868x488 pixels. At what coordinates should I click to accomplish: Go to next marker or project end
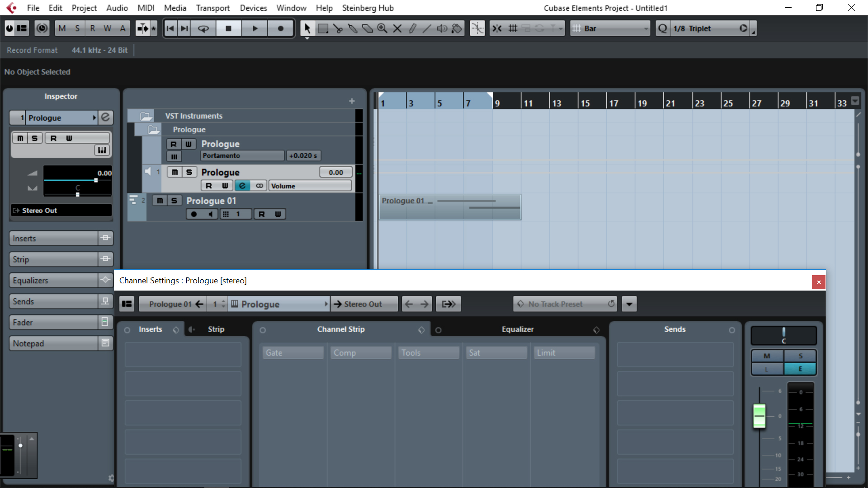[x=184, y=28]
